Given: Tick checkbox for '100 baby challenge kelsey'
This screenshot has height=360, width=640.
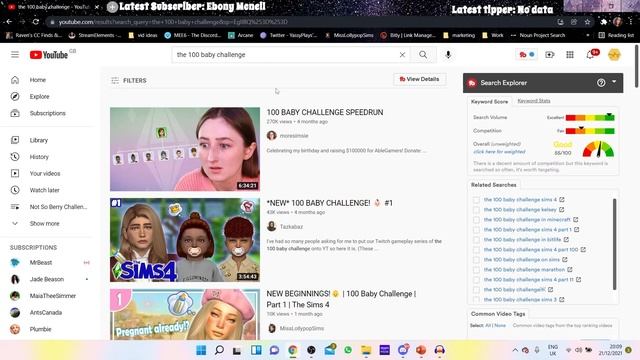Looking at the screenshot, I should [476, 210].
